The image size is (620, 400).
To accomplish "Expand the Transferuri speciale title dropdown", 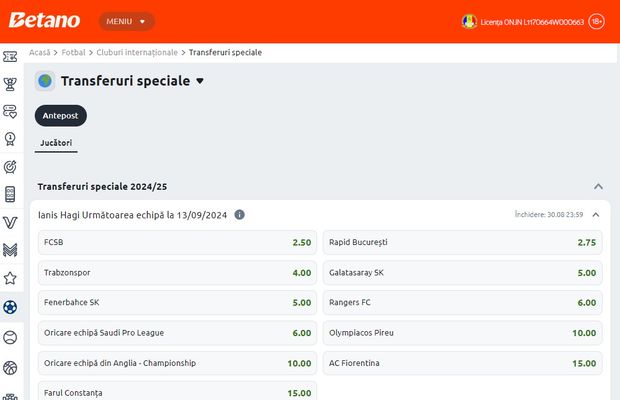I will point(200,81).
